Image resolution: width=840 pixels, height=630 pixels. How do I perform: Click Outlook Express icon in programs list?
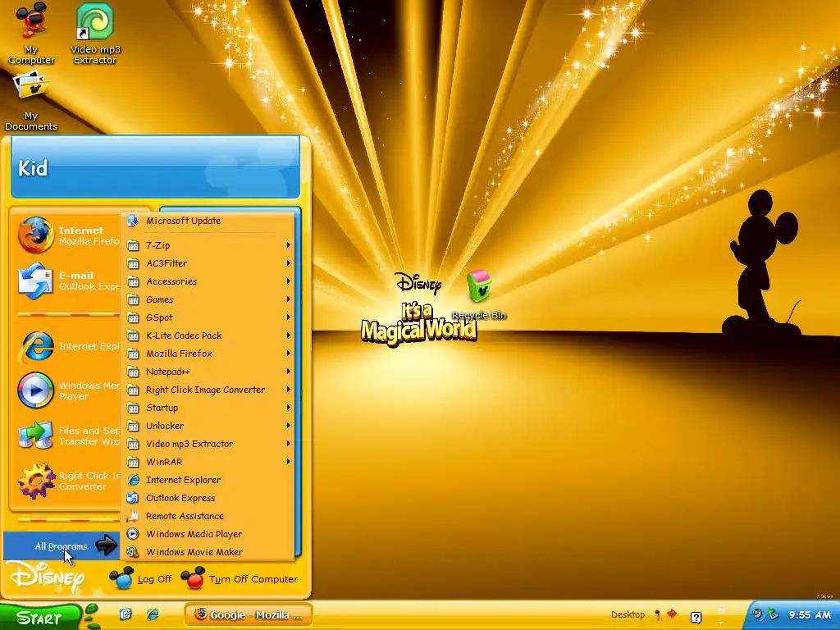[x=133, y=498]
